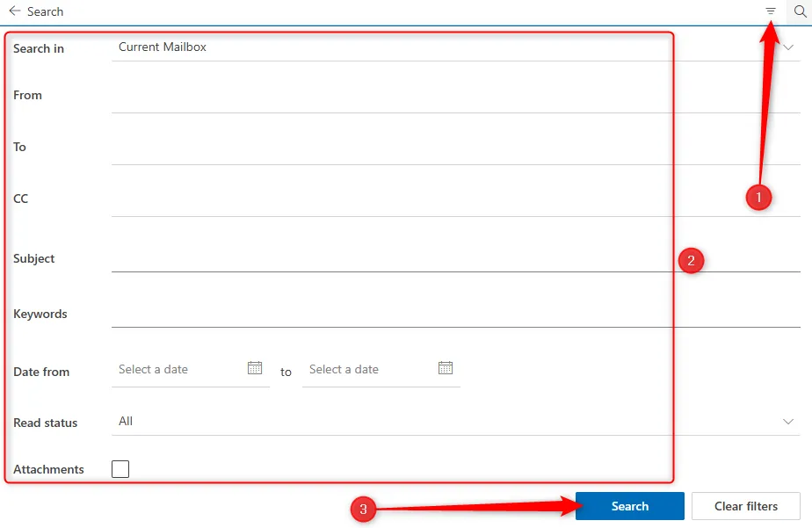Click the Date from label

(x=41, y=372)
